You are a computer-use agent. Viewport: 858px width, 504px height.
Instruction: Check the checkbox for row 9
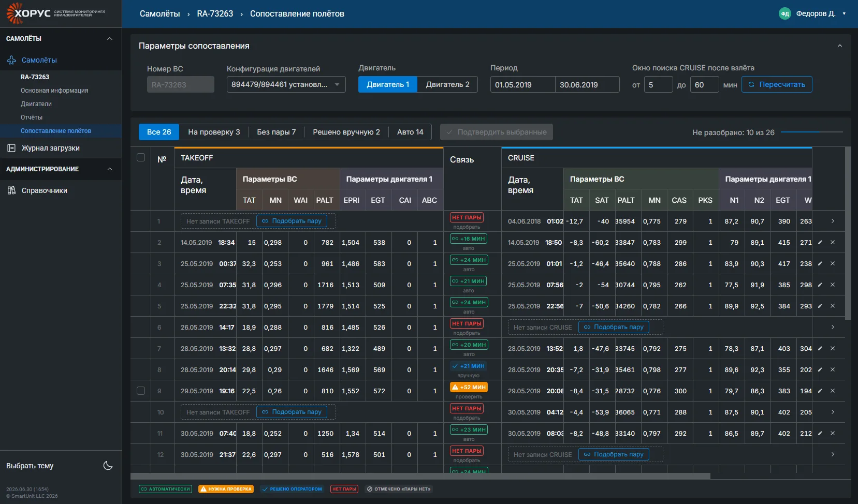tap(141, 391)
